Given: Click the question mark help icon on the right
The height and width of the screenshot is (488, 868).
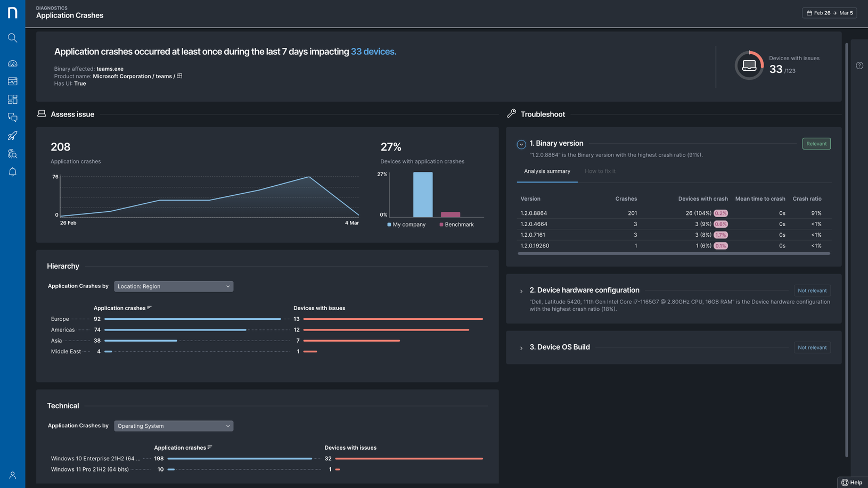Looking at the screenshot, I should pos(859,65).
